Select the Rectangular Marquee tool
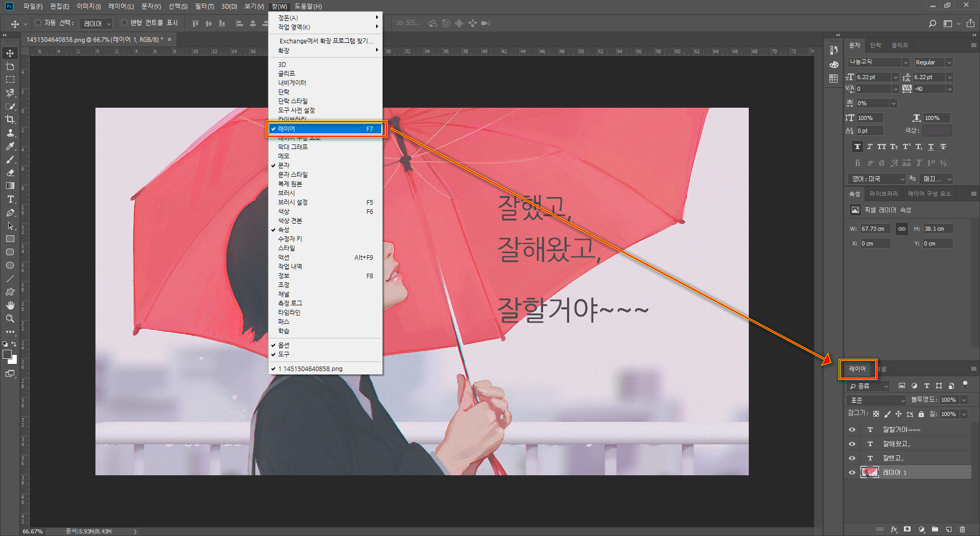 [10, 80]
